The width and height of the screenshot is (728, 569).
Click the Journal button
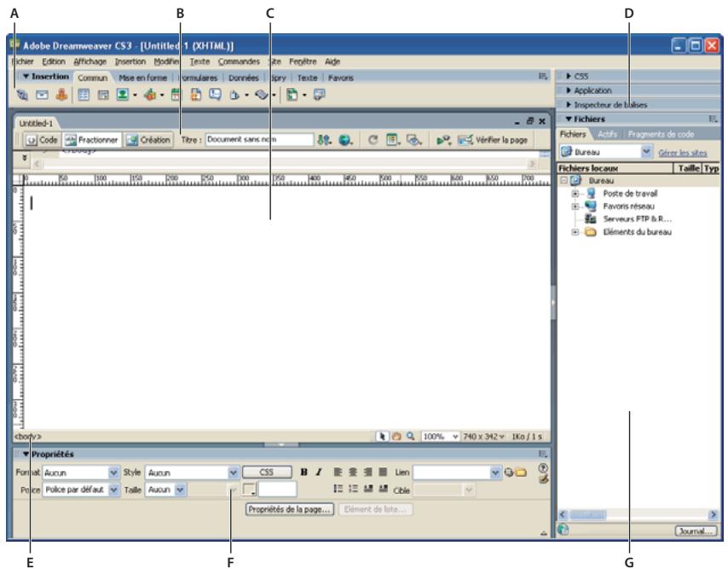coord(696,531)
